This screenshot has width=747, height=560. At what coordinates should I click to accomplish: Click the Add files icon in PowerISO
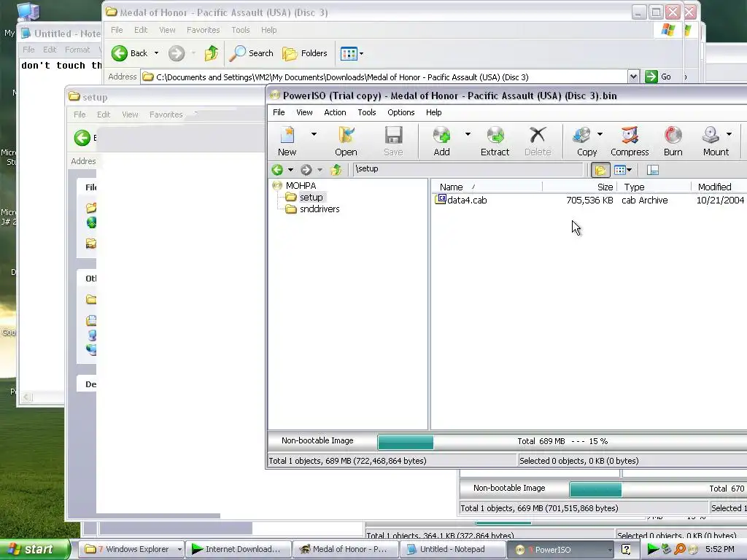[x=441, y=141]
